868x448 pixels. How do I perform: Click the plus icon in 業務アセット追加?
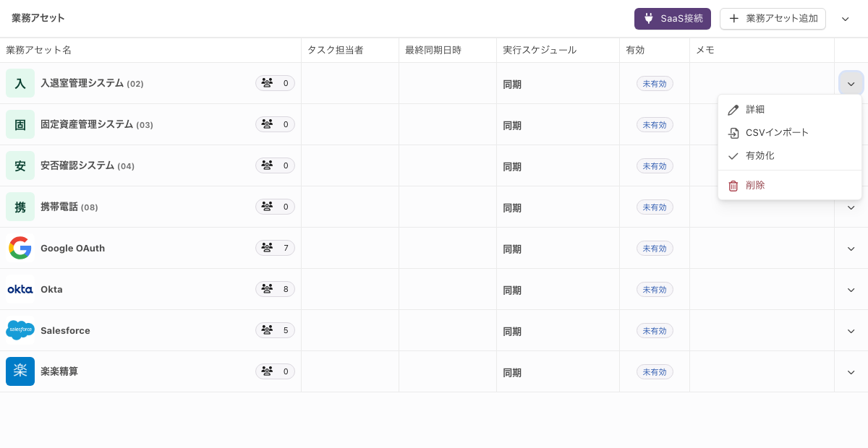point(734,19)
